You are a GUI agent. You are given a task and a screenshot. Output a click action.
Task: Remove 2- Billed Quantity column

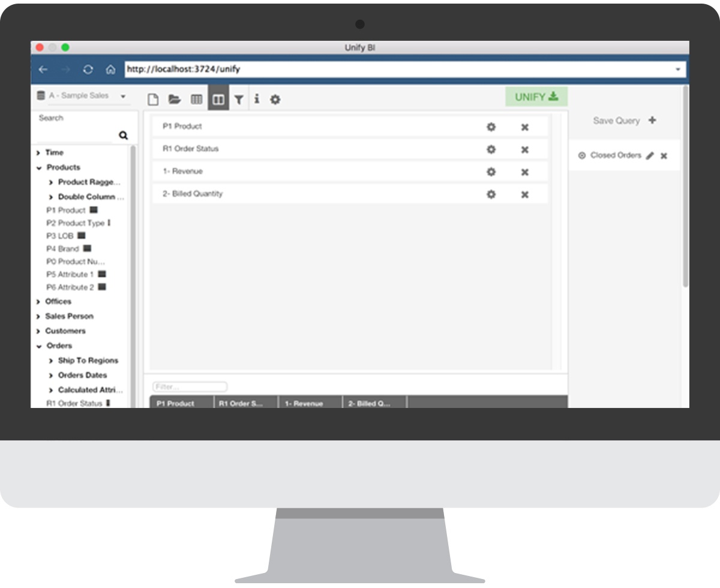pos(524,195)
